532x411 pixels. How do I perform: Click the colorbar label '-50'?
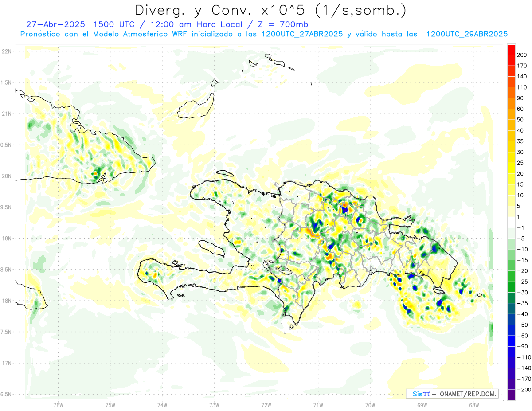522,325
